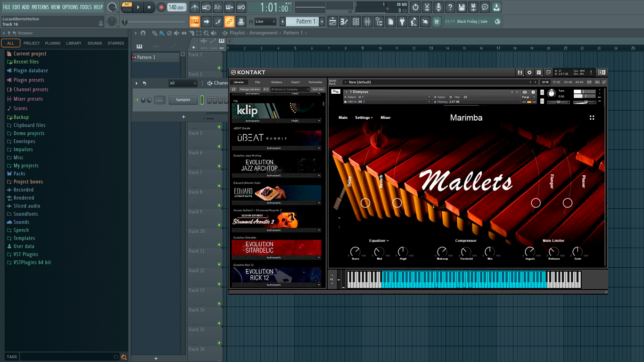Open the Mixer page in Mallets
This screenshot has width=644, height=362.
coord(386,117)
